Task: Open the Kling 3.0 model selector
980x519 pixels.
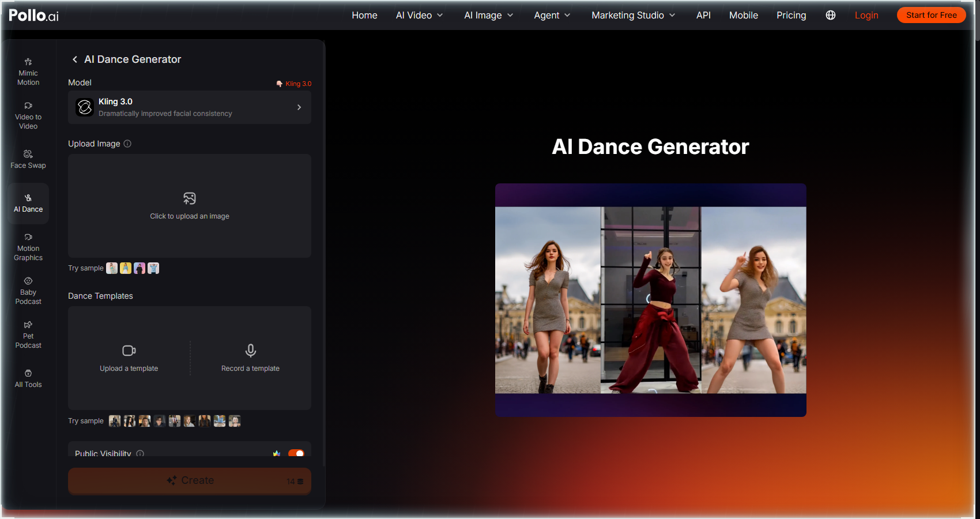Action: 190,107
